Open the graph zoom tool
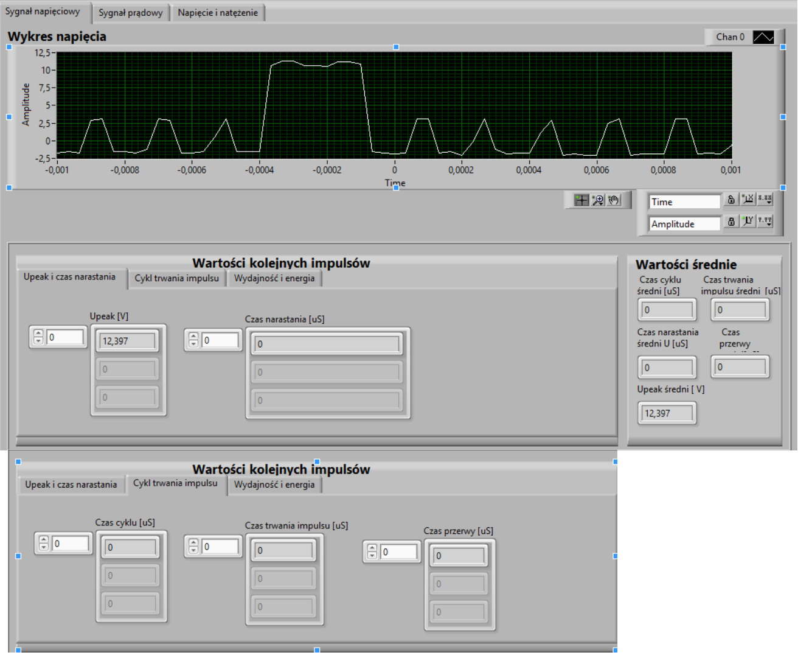 tap(598, 200)
